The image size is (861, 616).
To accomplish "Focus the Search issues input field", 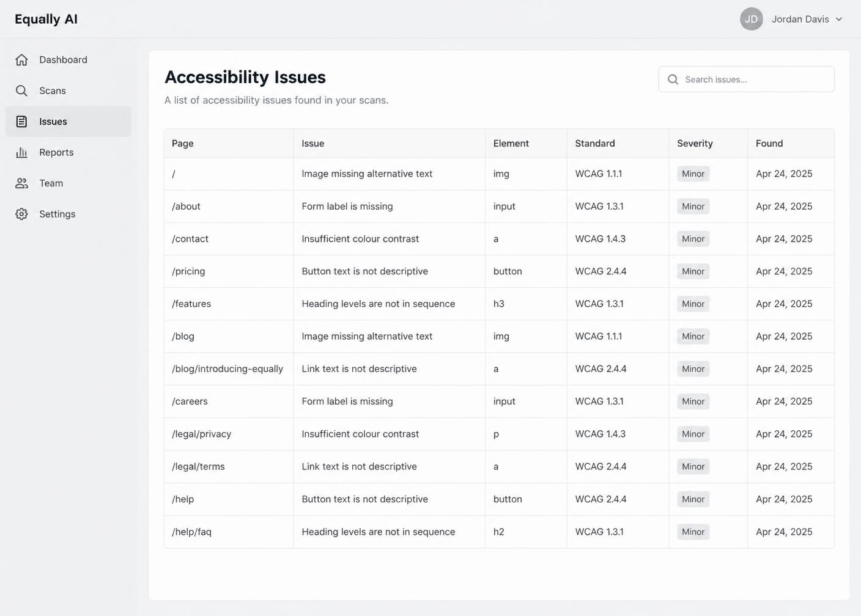I will pos(747,79).
